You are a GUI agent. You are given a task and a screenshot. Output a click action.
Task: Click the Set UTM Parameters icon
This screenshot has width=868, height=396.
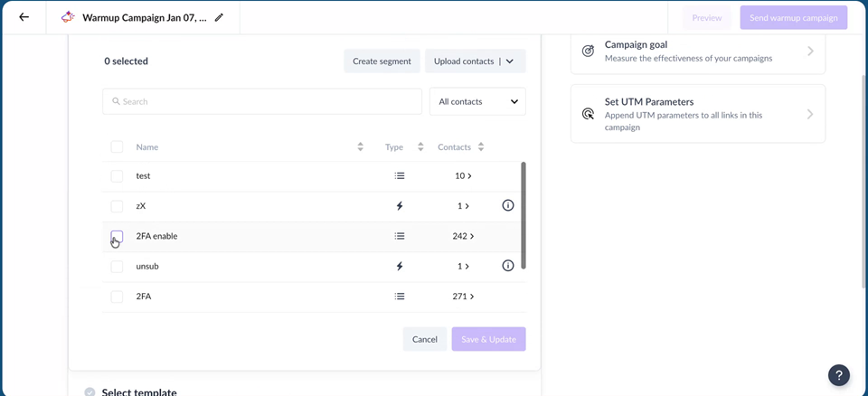588,114
